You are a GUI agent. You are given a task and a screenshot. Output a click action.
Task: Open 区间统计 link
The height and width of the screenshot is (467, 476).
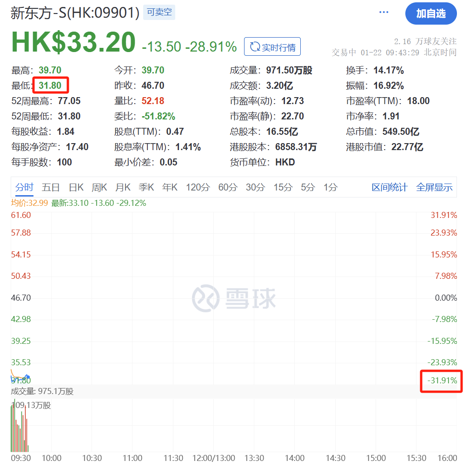pos(389,187)
